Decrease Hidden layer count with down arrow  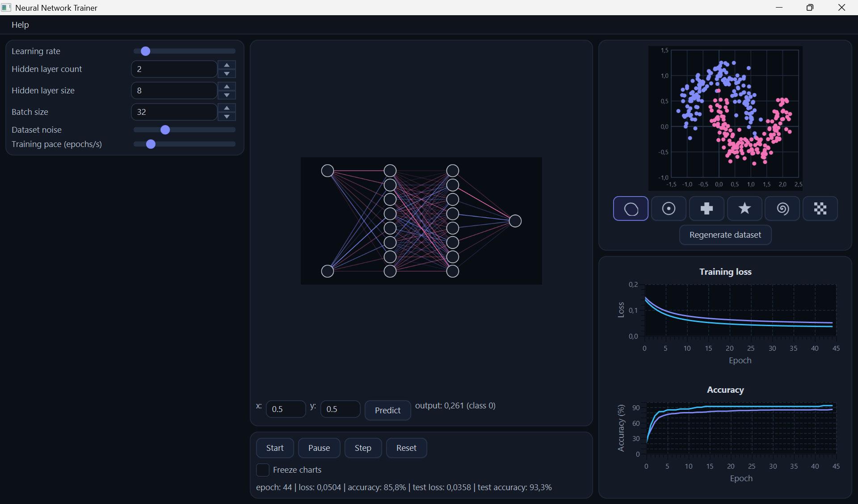coord(227,74)
